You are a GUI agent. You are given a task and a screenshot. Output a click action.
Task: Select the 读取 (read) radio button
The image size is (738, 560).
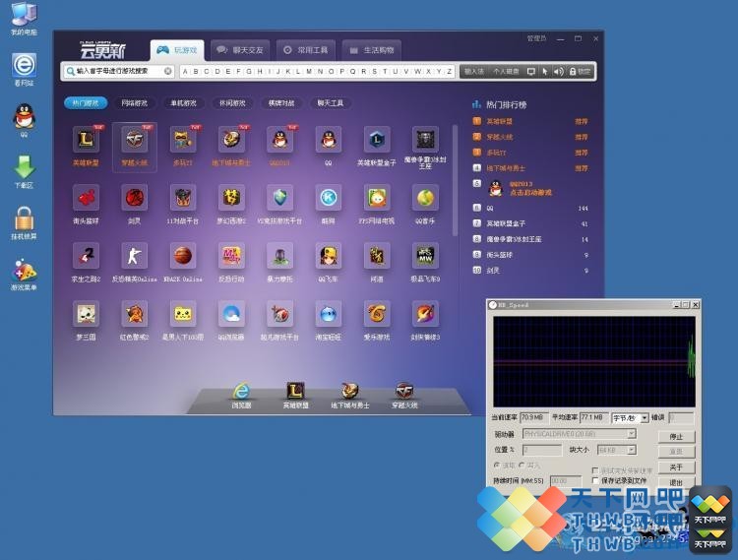(497, 465)
